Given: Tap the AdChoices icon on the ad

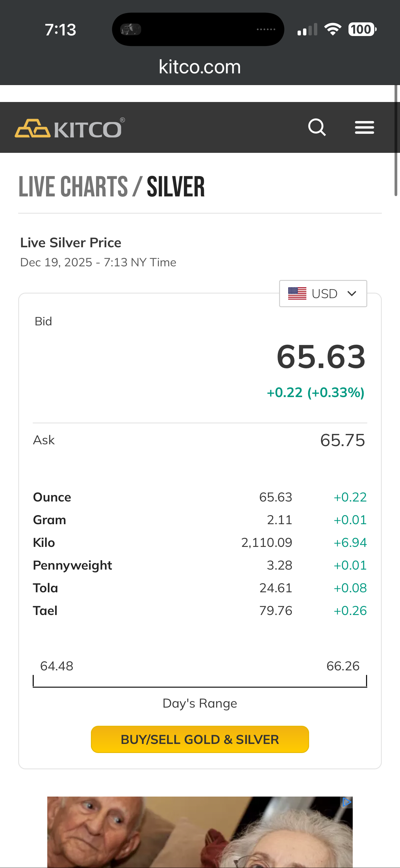Looking at the screenshot, I should (x=346, y=802).
